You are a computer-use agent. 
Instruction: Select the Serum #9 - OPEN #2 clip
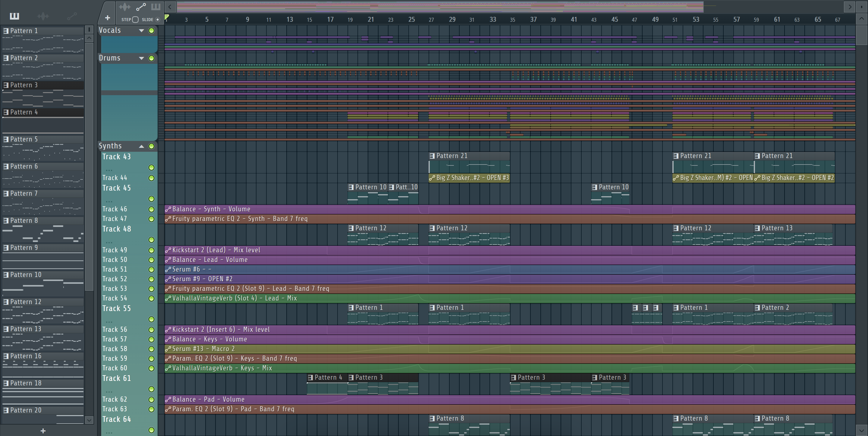click(x=510, y=279)
